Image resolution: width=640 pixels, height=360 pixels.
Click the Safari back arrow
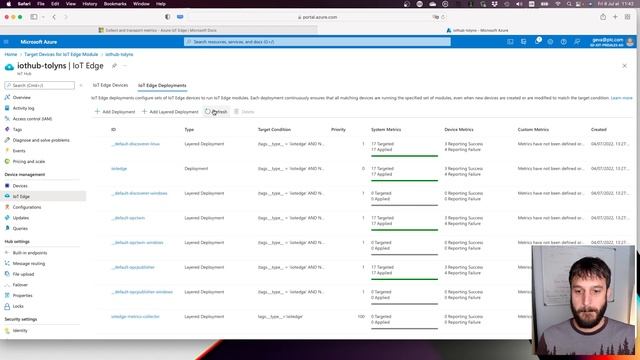pos(54,17)
